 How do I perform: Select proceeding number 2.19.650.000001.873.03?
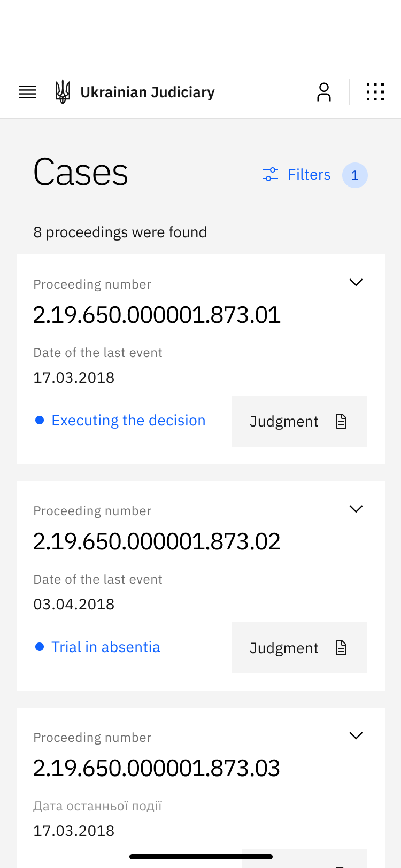[x=157, y=768]
